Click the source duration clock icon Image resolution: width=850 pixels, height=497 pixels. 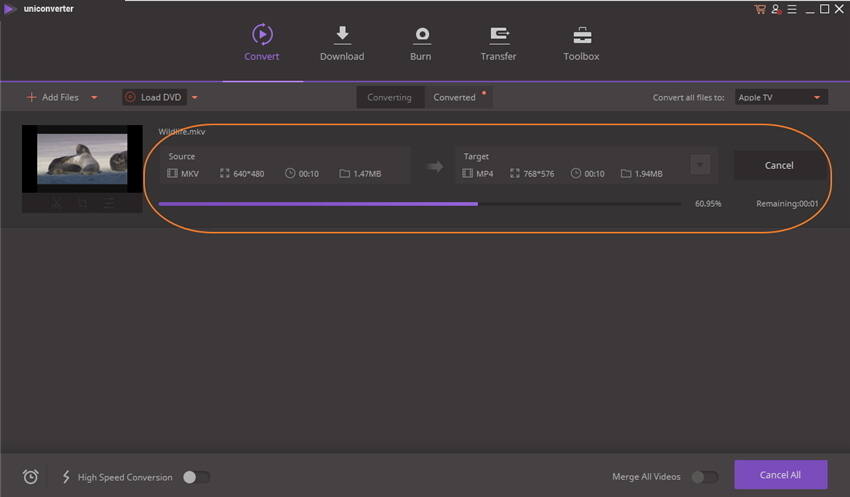[290, 173]
